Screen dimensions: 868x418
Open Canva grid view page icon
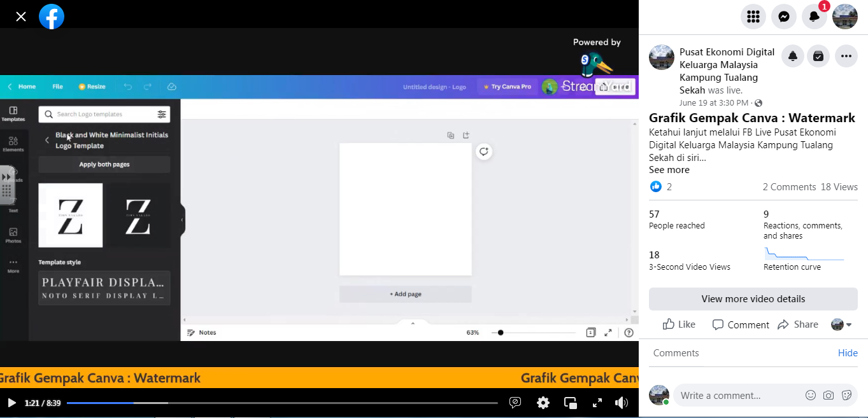pos(591,333)
